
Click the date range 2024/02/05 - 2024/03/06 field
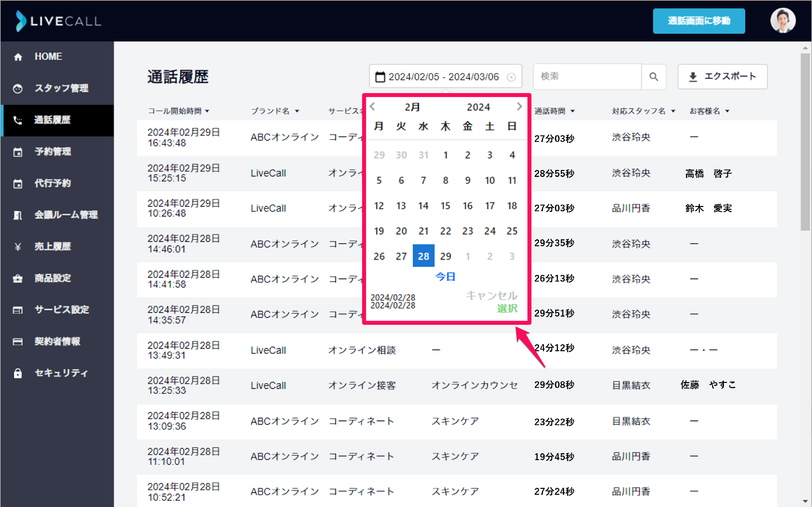point(445,77)
